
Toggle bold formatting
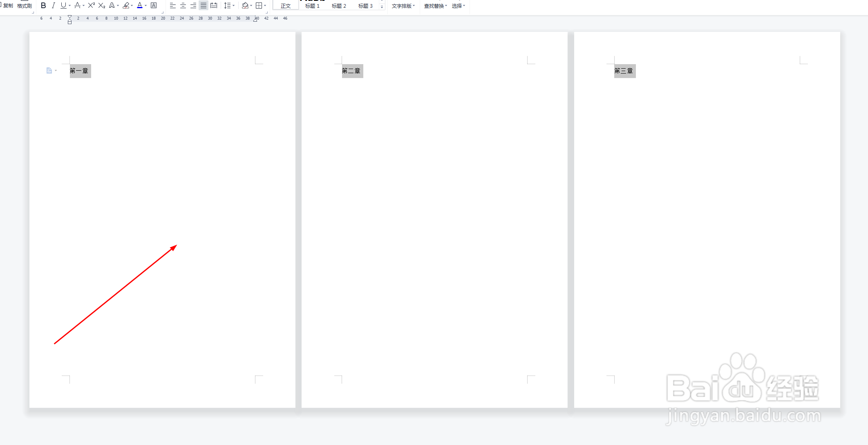43,5
